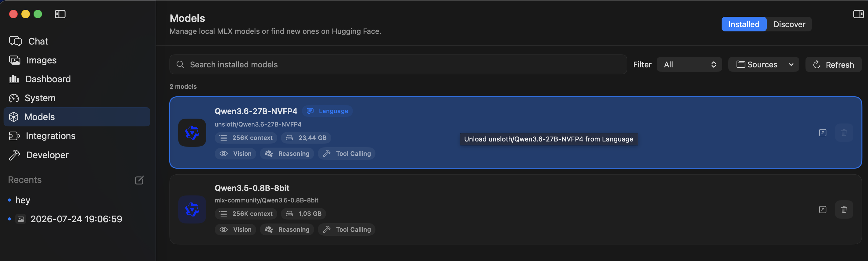Open Qwen3.6-27B-NVFP4 external link icon

pos(823,133)
